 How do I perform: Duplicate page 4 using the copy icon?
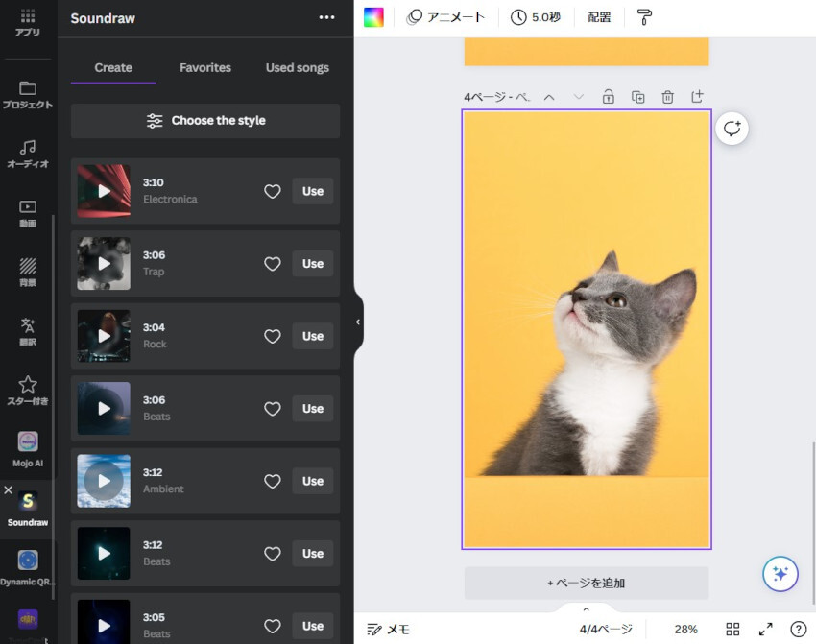point(637,97)
